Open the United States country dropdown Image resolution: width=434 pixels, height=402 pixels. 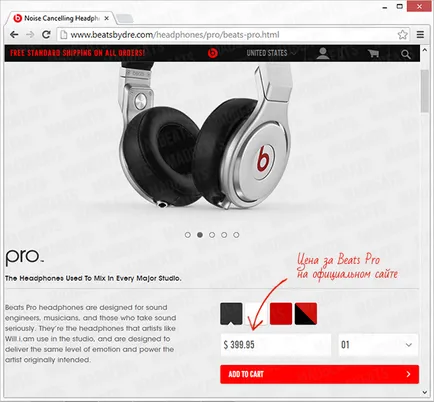click(271, 53)
